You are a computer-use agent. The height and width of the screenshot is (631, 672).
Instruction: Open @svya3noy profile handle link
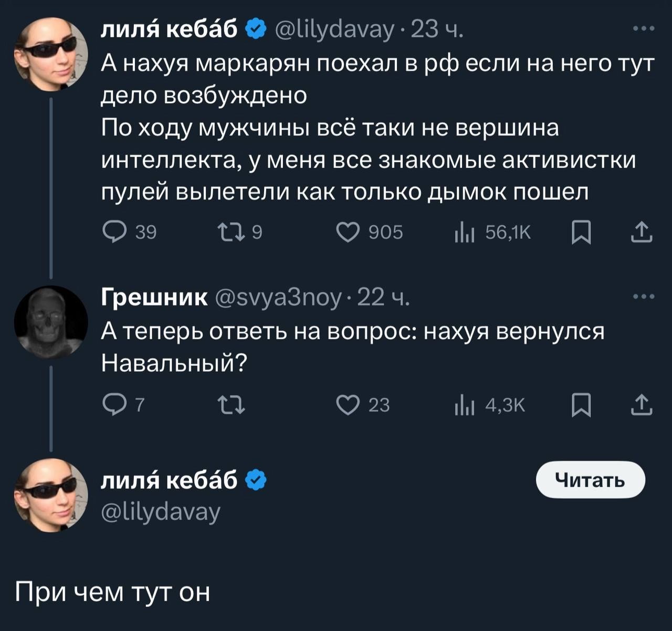[x=279, y=298]
